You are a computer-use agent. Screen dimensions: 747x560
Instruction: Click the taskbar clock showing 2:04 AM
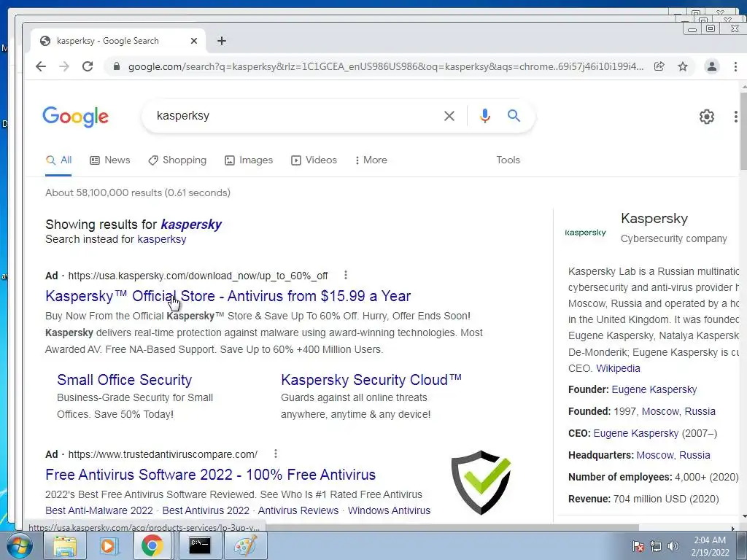pos(710,546)
